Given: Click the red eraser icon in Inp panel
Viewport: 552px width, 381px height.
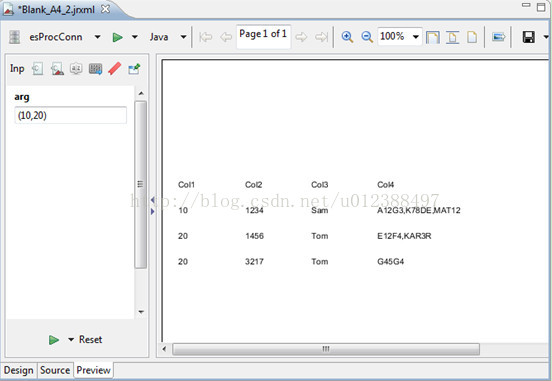Looking at the screenshot, I should pos(115,68).
